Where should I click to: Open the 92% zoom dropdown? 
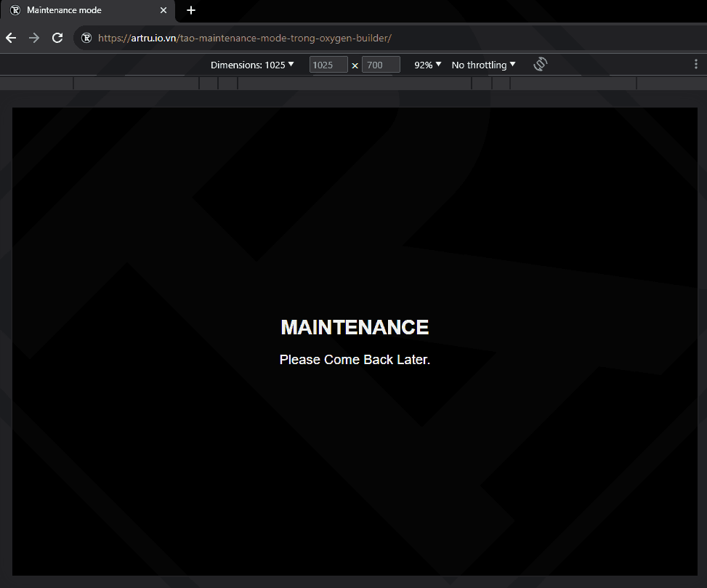(x=427, y=65)
